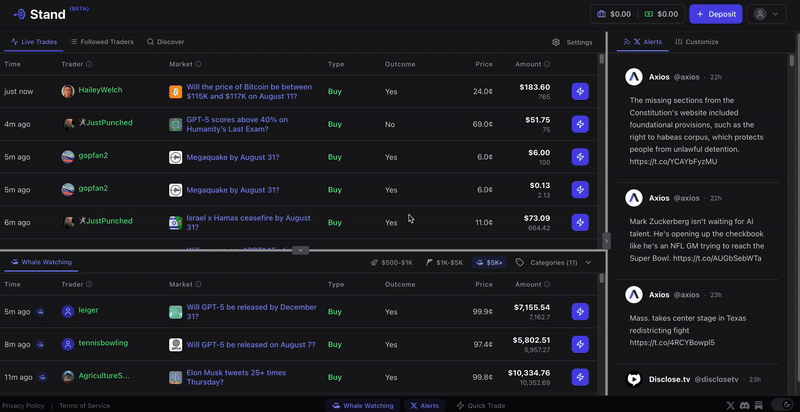Screen dimensions: 800x412
Task: Collapse the Live Trades panel chevron handle
Action: (301, 250)
